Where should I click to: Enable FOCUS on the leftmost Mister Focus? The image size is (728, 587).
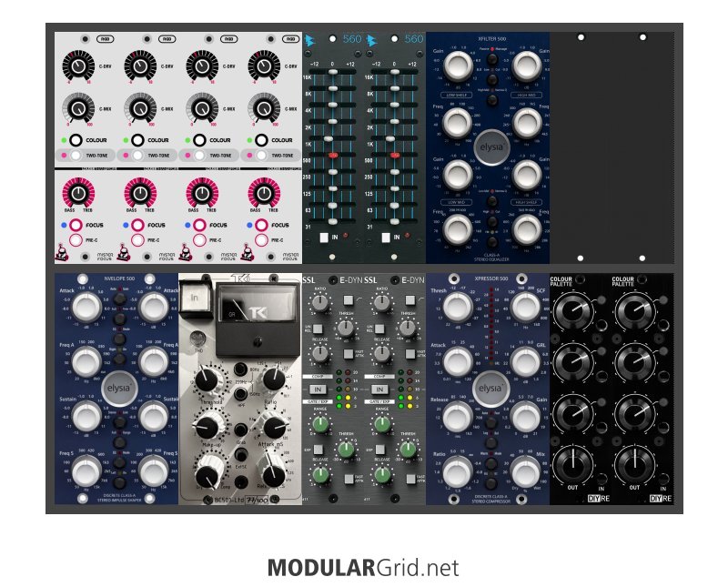76,225
